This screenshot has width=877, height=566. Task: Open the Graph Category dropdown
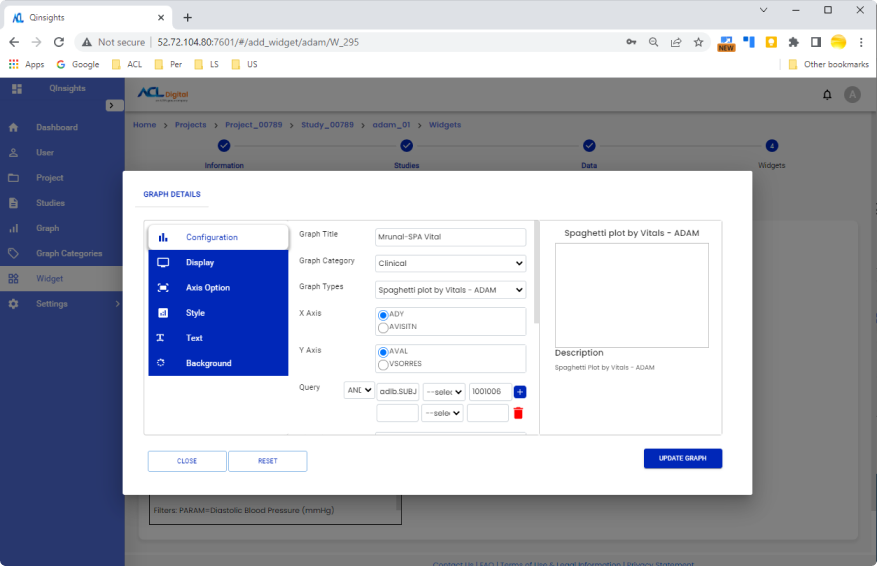tap(450, 264)
